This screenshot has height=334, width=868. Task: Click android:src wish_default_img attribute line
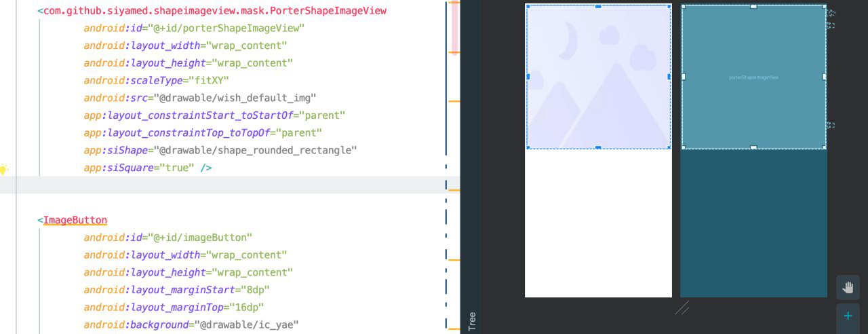coord(200,98)
